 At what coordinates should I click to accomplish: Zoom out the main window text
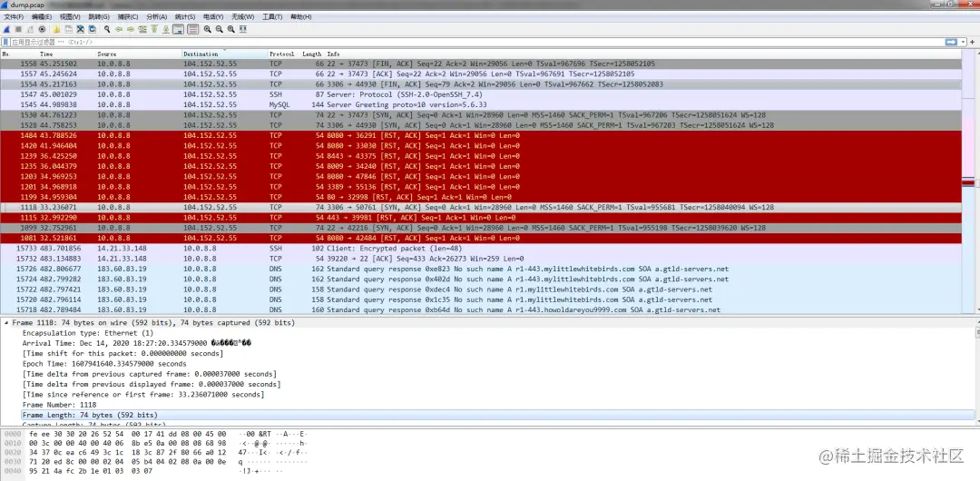tap(220, 29)
